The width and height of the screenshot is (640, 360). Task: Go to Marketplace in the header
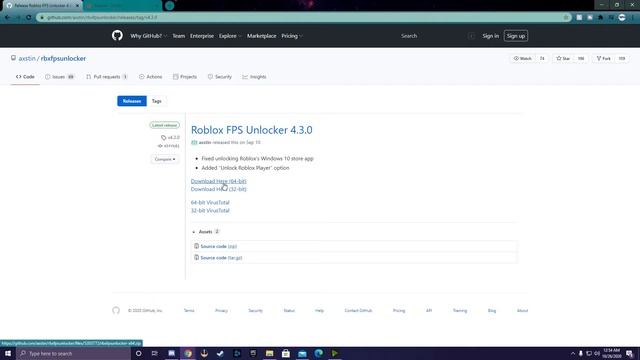[261, 36]
